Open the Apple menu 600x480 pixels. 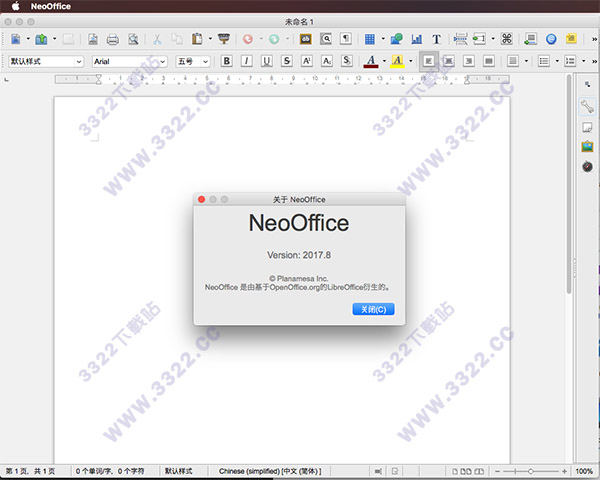(x=16, y=6)
